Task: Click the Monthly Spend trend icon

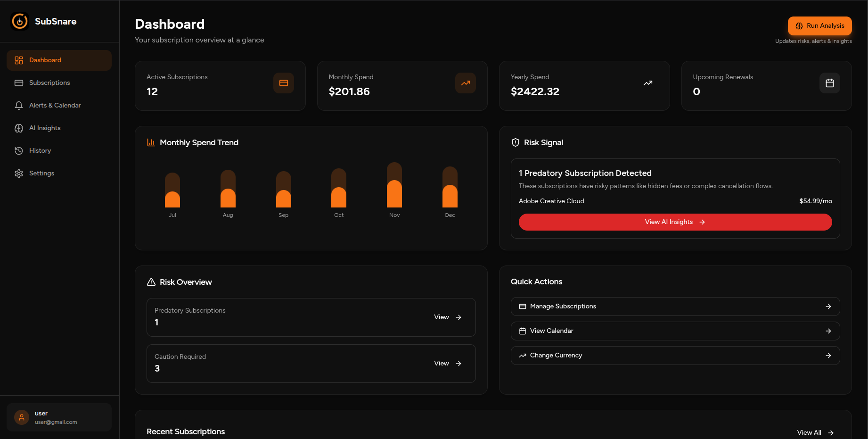Action: click(x=466, y=83)
